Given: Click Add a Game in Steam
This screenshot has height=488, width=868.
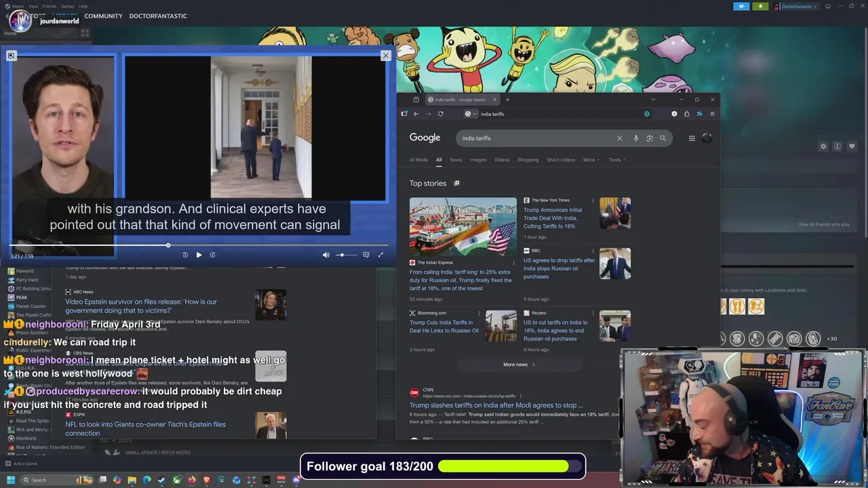Looking at the screenshot, I should [21, 464].
